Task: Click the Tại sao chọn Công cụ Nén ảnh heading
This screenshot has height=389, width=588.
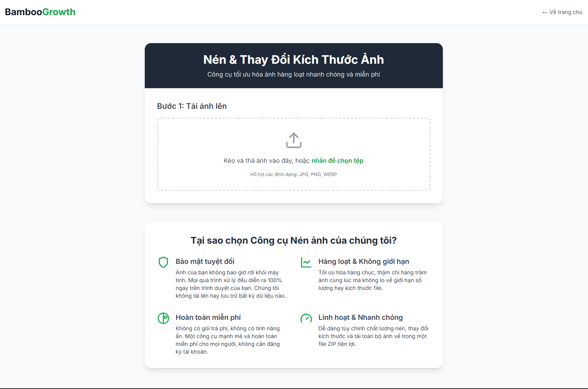Action: pyautogui.click(x=293, y=241)
